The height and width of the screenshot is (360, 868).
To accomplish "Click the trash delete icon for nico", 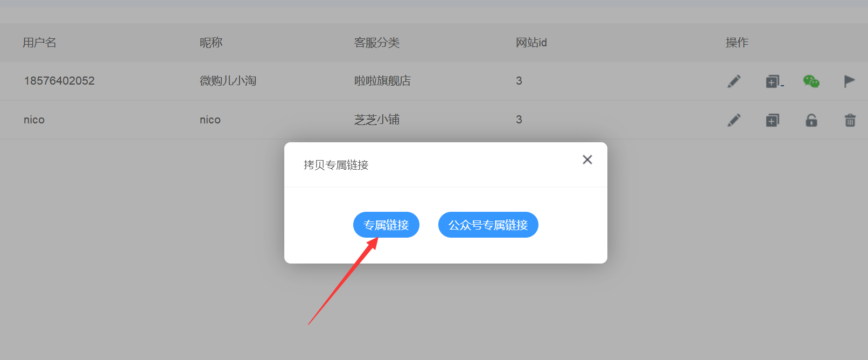I will click(850, 120).
